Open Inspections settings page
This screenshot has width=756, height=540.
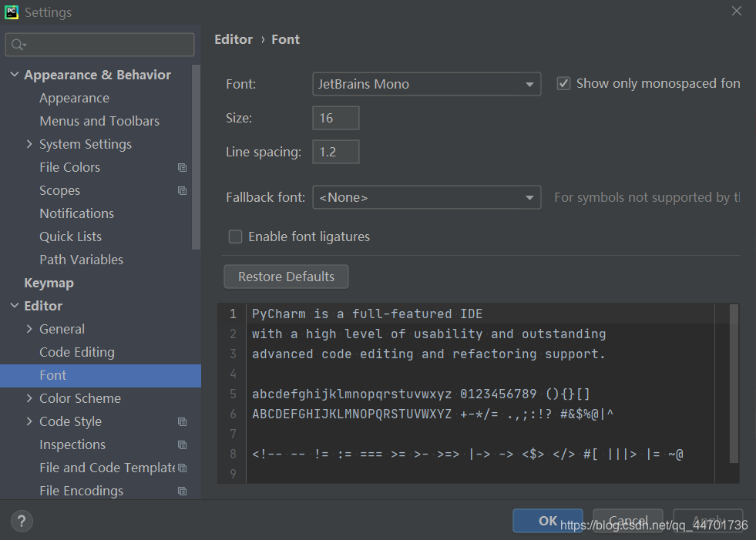(x=72, y=444)
